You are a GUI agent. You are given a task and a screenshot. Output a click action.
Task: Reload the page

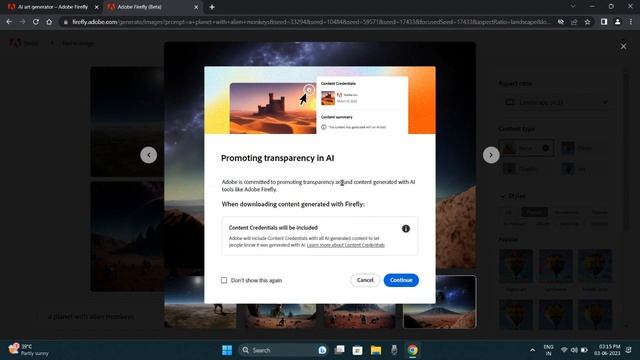[x=36, y=22]
